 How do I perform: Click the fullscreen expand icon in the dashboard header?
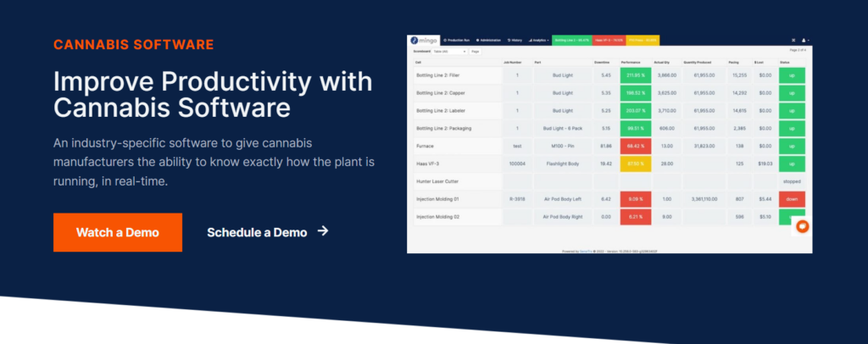click(793, 40)
